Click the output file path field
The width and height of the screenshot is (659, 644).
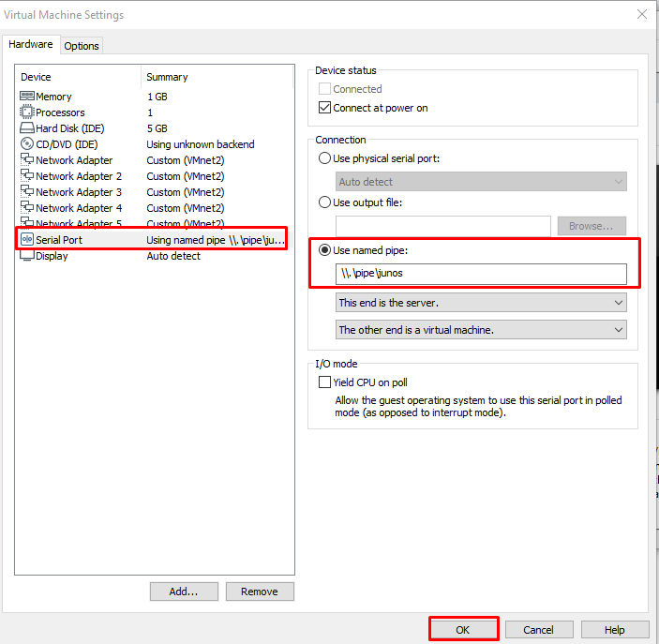pyautogui.click(x=443, y=226)
